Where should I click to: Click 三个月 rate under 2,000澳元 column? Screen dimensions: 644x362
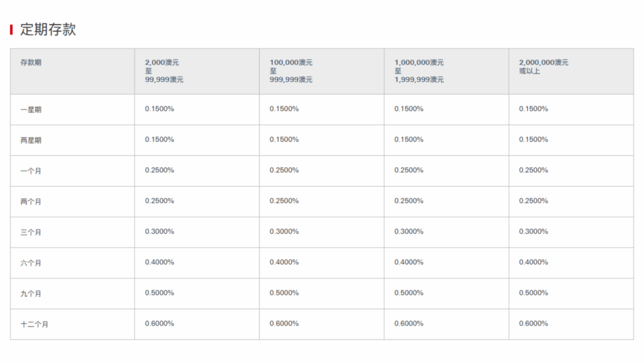click(159, 231)
